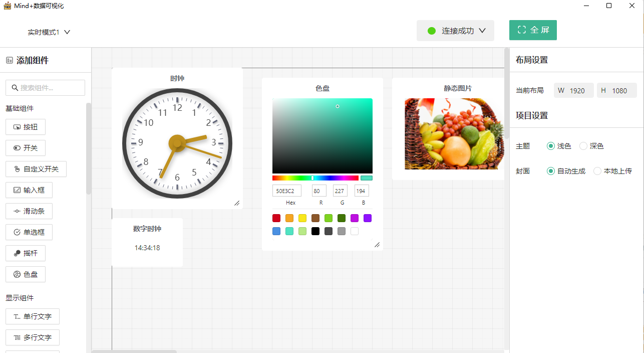Screen dimensions: 644x353
Task: Choose 本地上传 cover option
Action: (597, 171)
